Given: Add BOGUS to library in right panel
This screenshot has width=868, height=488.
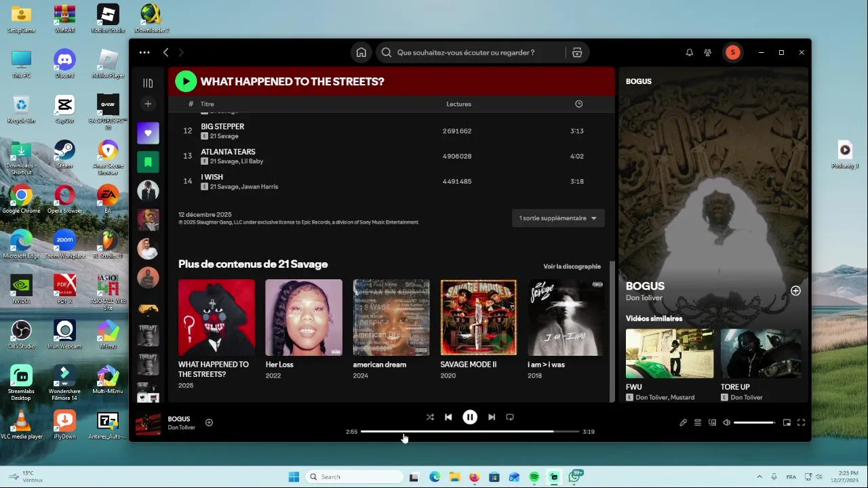Looking at the screenshot, I should [795, 291].
